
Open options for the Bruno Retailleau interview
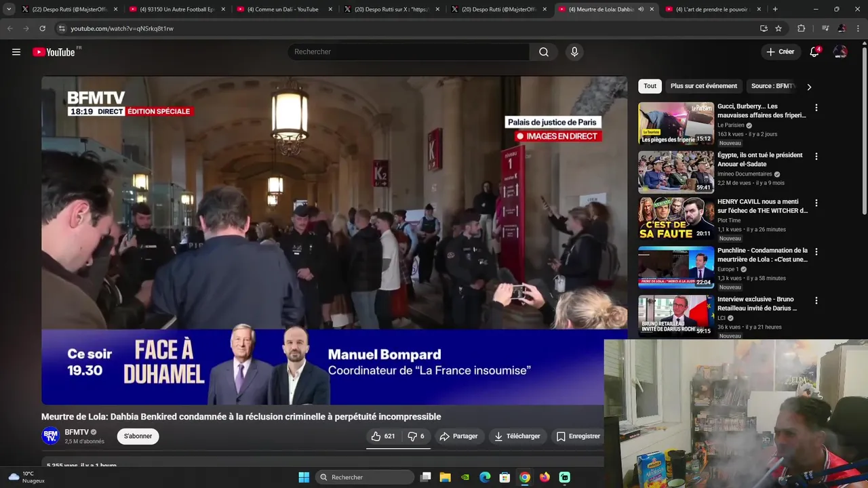coord(816,300)
